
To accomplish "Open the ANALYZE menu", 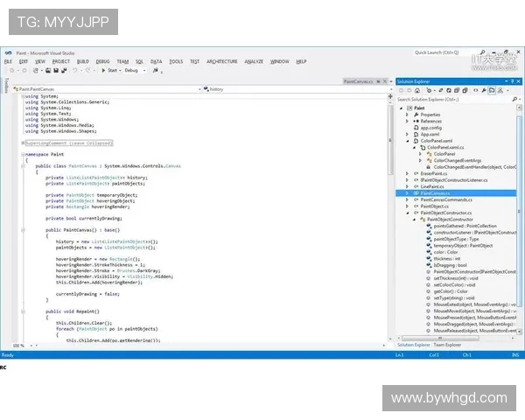I will pos(254,61).
